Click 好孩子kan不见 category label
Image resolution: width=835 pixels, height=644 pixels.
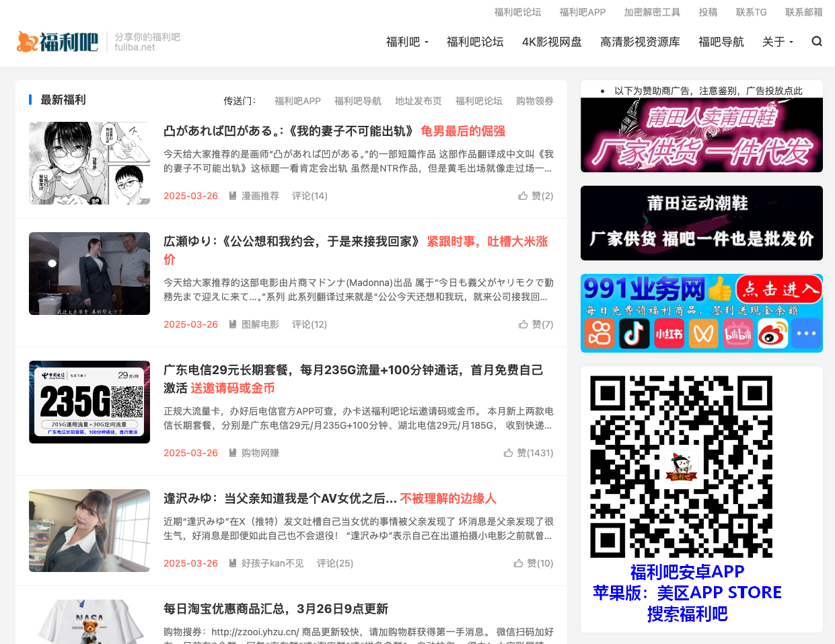(x=273, y=563)
